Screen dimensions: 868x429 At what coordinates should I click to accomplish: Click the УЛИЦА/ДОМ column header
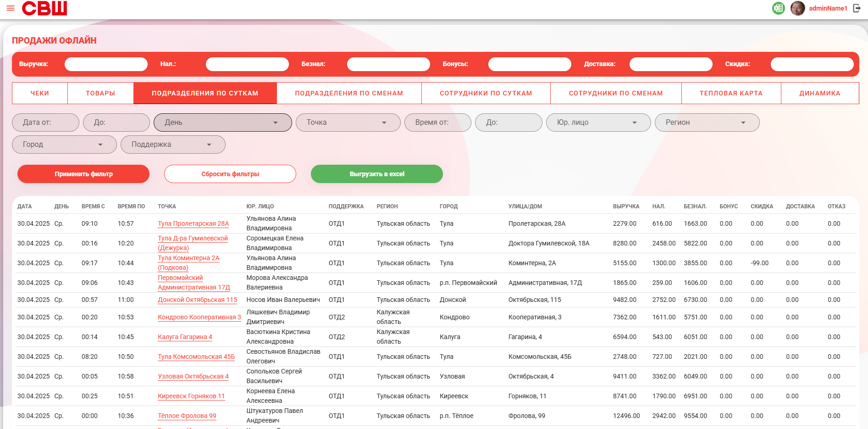[x=525, y=206]
